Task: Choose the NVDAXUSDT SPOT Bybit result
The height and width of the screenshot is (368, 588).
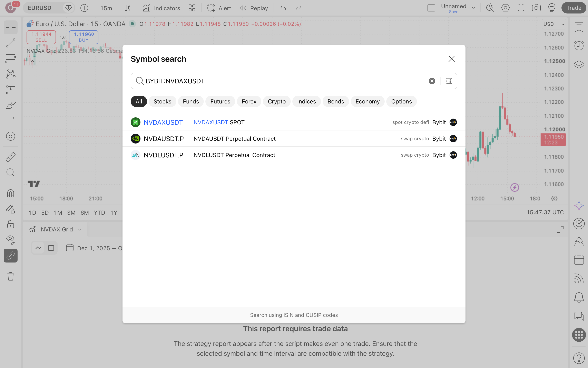Action: pyautogui.click(x=294, y=122)
